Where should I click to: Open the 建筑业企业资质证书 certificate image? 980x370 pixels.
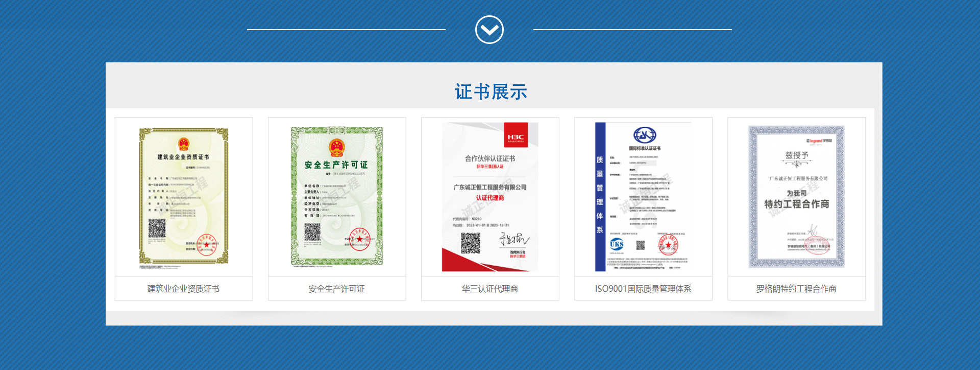[184, 197]
